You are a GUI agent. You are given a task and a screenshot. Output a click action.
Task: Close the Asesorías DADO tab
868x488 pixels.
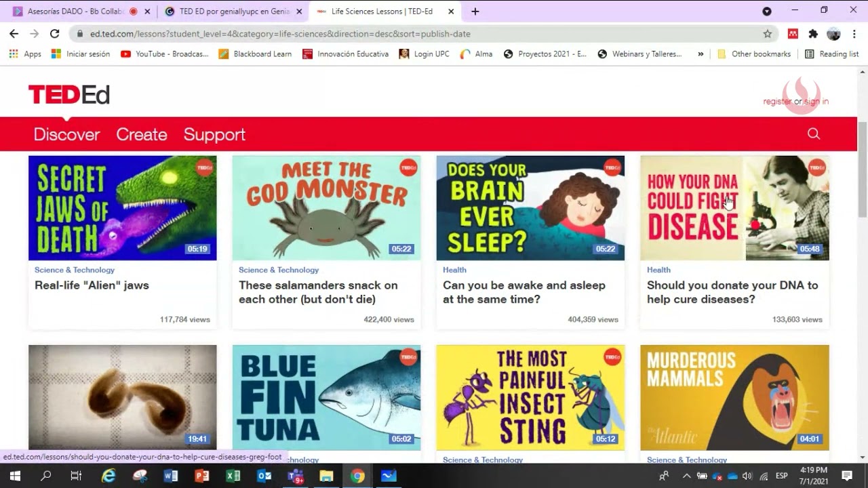pyautogui.click(x=147, y=12)
